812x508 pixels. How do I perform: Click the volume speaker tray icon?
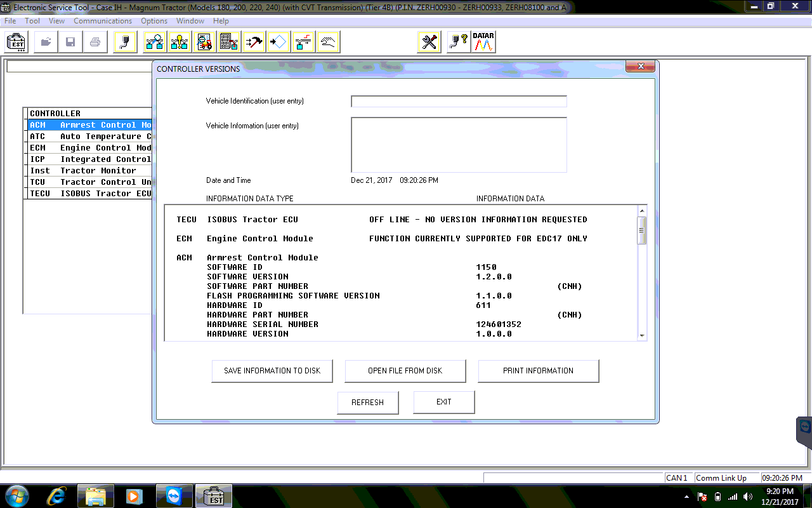(x=748, y=497)
